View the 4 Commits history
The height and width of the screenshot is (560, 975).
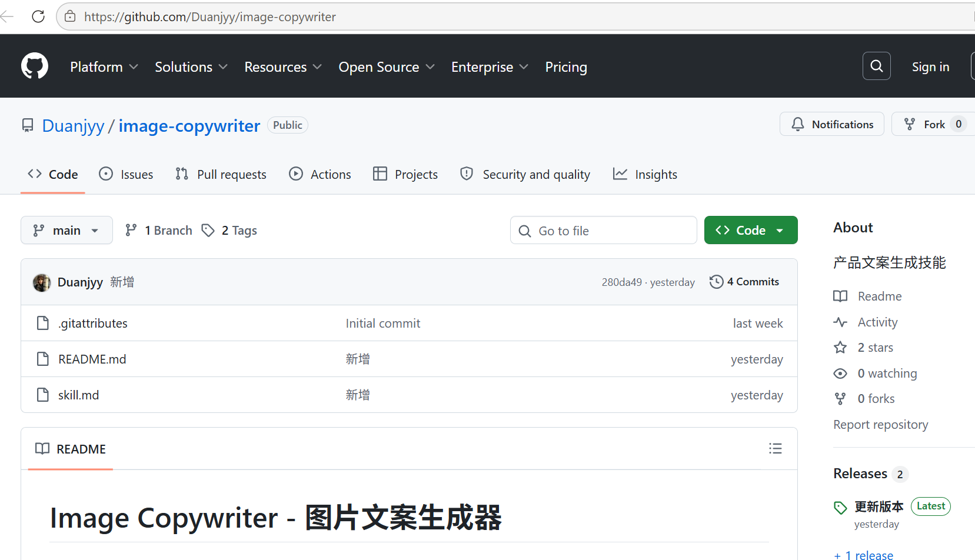tap(744, 282)
